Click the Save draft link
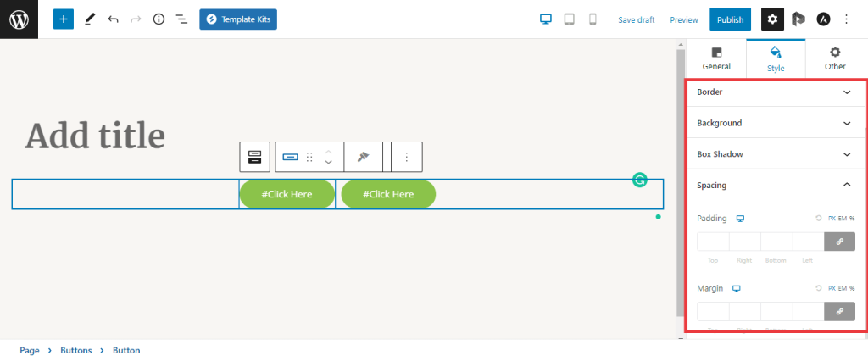This screenshot has height=361, width=868. (x=636, y=19)
